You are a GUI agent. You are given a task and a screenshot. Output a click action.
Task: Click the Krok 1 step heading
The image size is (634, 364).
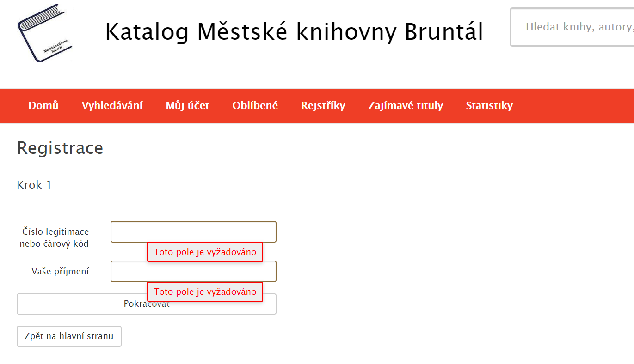coord(34,185)
